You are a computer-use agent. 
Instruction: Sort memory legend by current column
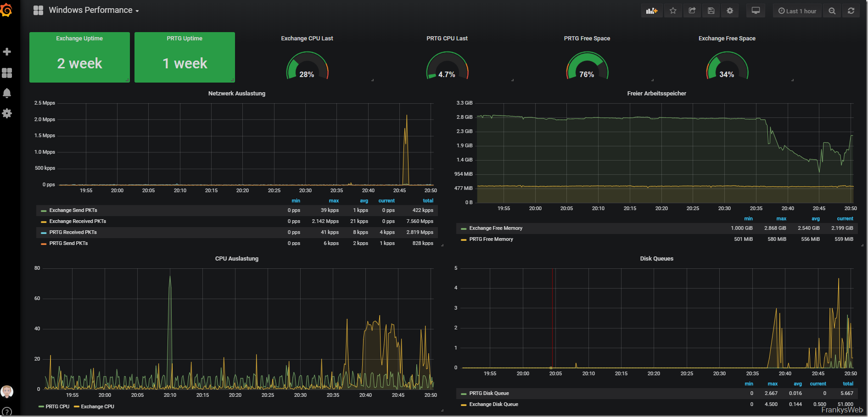click(x=845, y=218)
